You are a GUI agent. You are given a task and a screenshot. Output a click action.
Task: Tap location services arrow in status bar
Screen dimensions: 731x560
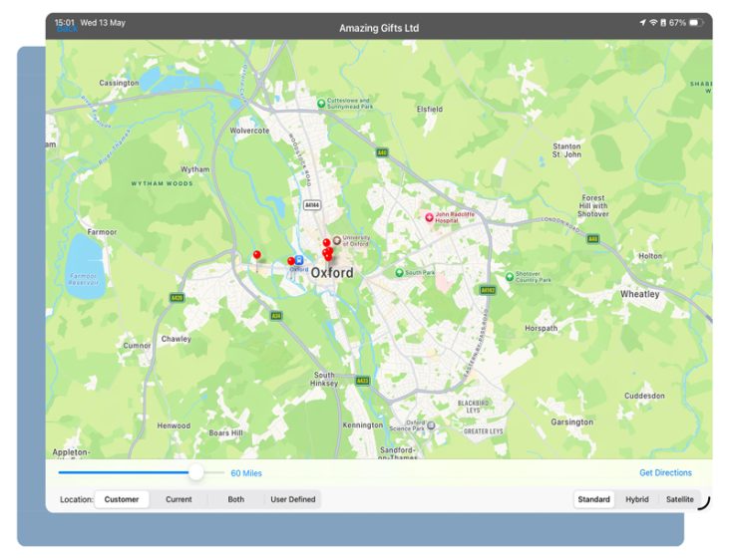(x=642, y=22)
